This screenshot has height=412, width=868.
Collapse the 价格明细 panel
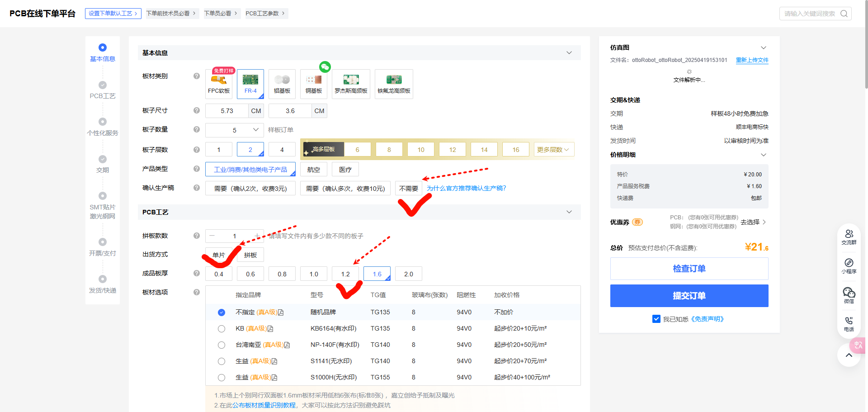(764, 155)
